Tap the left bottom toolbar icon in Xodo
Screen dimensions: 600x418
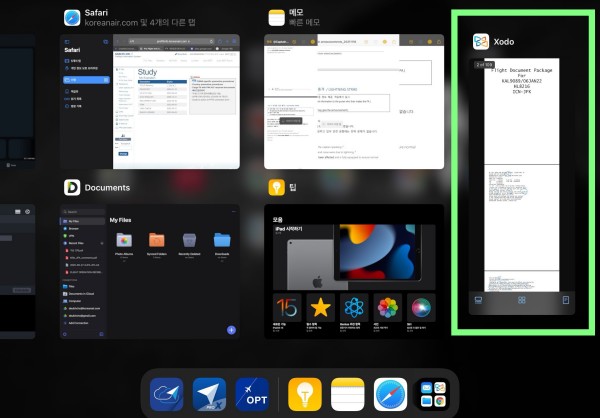tap(478, 300)
